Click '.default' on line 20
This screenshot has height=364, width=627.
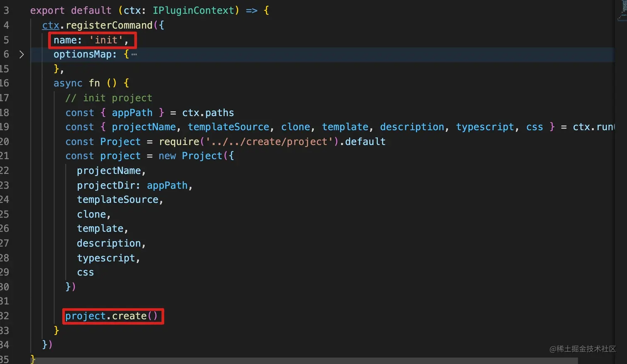(363, 142)
